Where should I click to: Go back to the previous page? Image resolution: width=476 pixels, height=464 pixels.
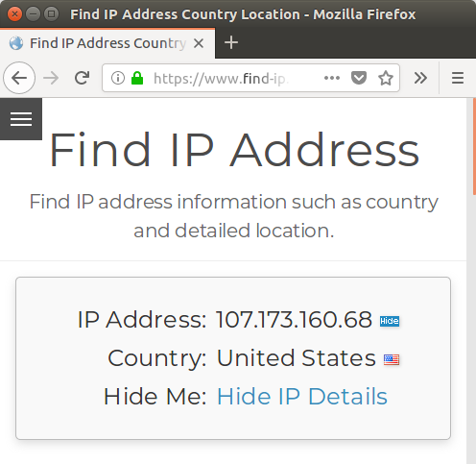(x=19, y=78)
